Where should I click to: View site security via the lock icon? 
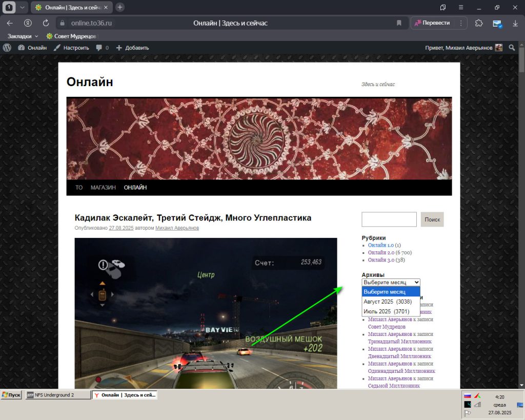coord(62,23)
